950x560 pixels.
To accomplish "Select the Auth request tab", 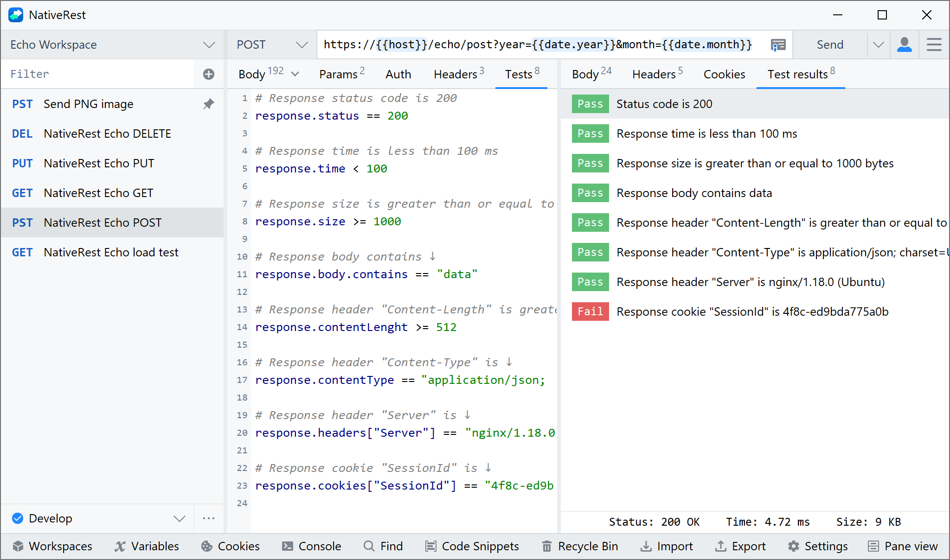I will coord(398,75).
